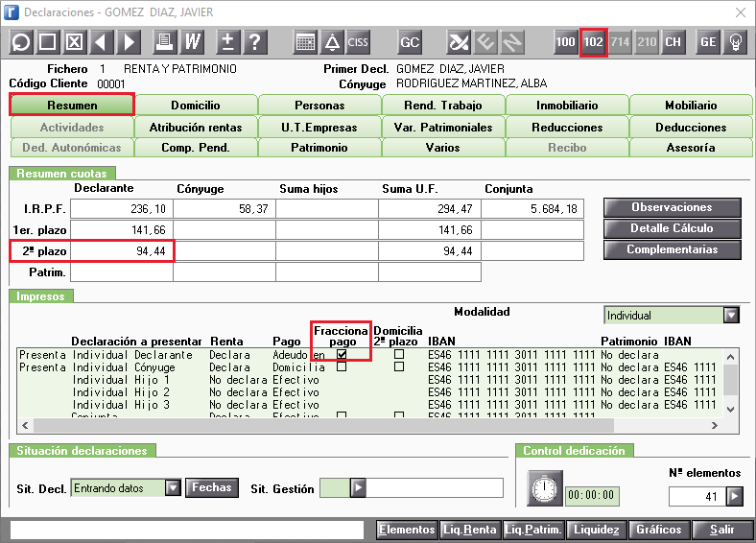Screen dimensions: 756x543
Task: Expand the Sit. Gestión arrow selector
Action: 358,488
